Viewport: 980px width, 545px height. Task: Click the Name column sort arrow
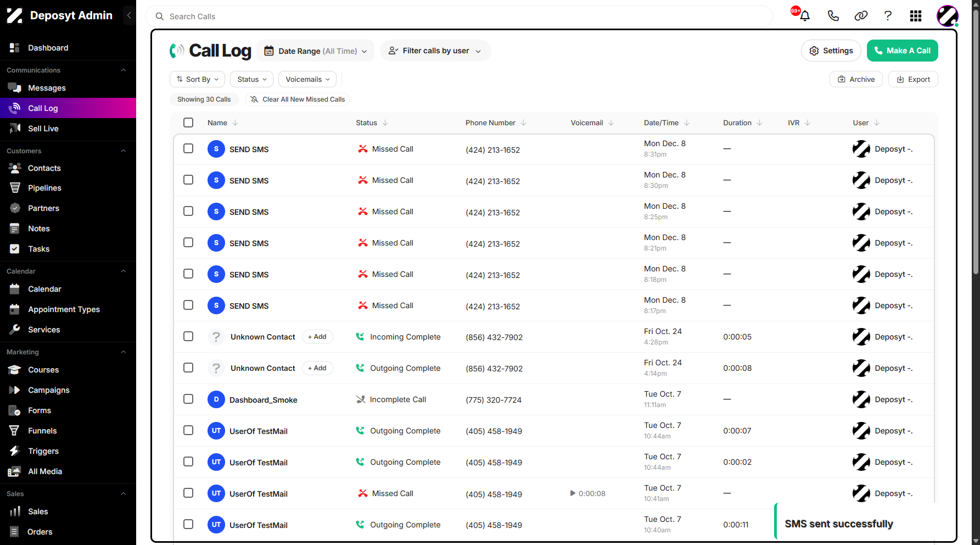(236, 123)
